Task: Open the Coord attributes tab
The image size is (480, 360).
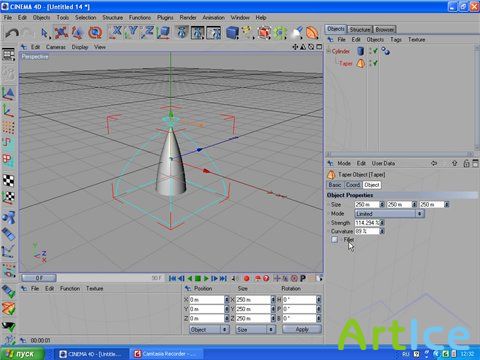Action: (353, 185)
